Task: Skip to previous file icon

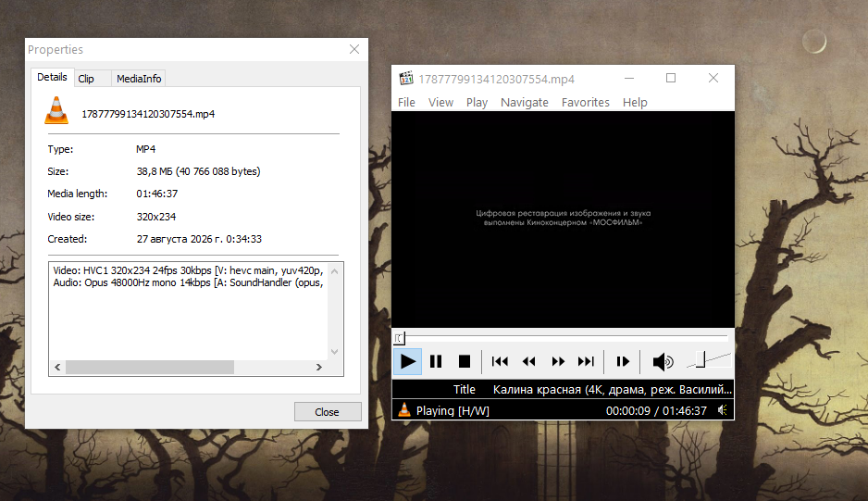Action: 500,362
